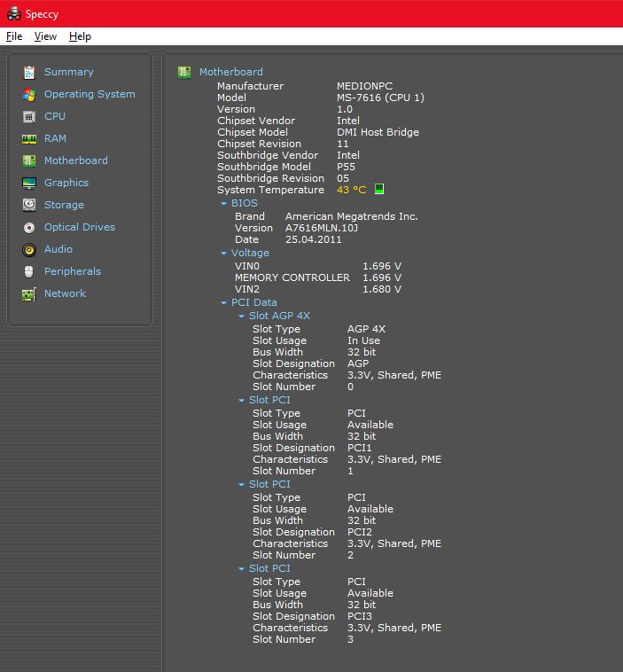The width and height of the screenshot is (623, 672).
Task: Click the AGP slot designation value
Action: (x=358, y=363)
